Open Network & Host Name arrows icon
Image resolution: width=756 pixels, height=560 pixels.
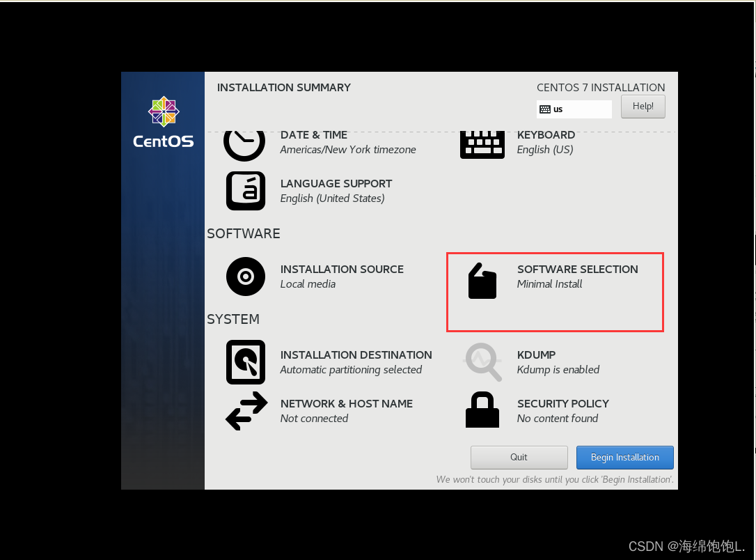click(x=246, y=411)
